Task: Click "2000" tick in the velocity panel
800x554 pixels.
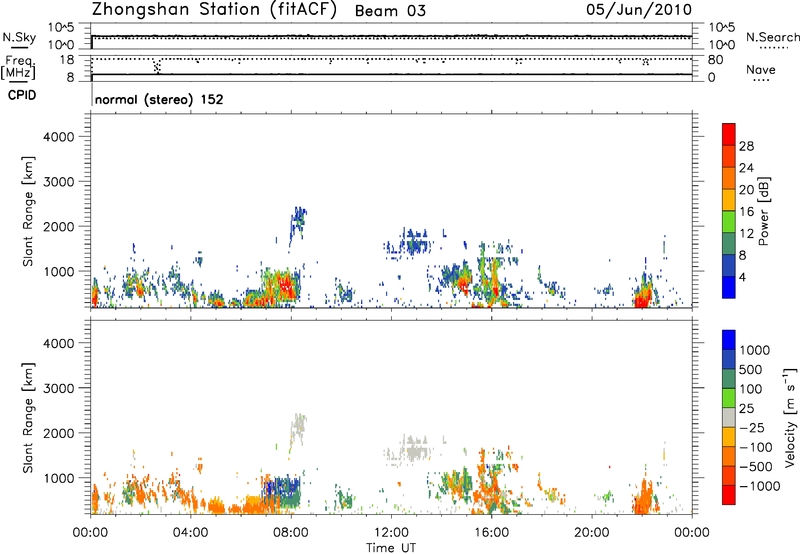Action: (59, 433)
